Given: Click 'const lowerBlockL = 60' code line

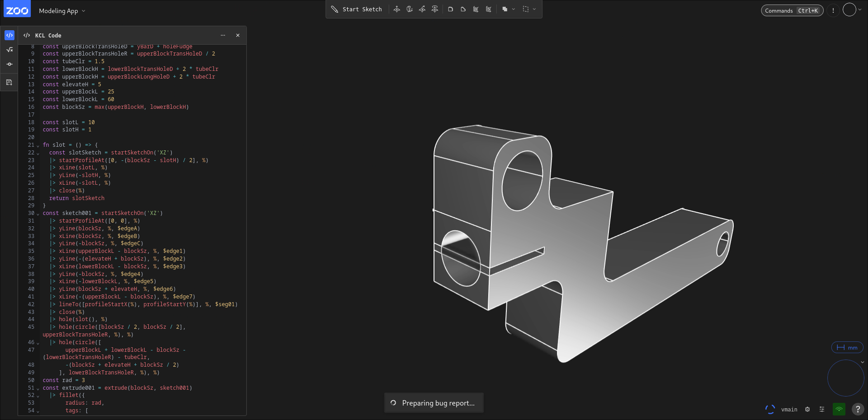Looking at the screenshot, I should click(x=79, y=99).
